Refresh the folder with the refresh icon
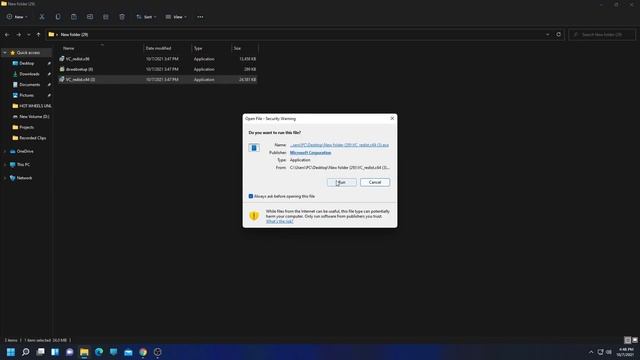 tap(558, 35)
